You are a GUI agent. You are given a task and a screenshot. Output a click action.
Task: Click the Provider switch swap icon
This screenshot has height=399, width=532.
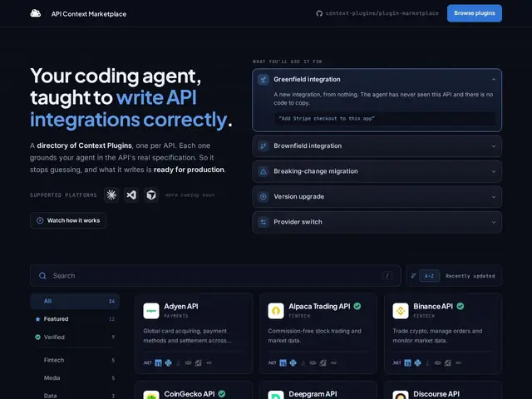pyautogui.click(x=263, y=222)
